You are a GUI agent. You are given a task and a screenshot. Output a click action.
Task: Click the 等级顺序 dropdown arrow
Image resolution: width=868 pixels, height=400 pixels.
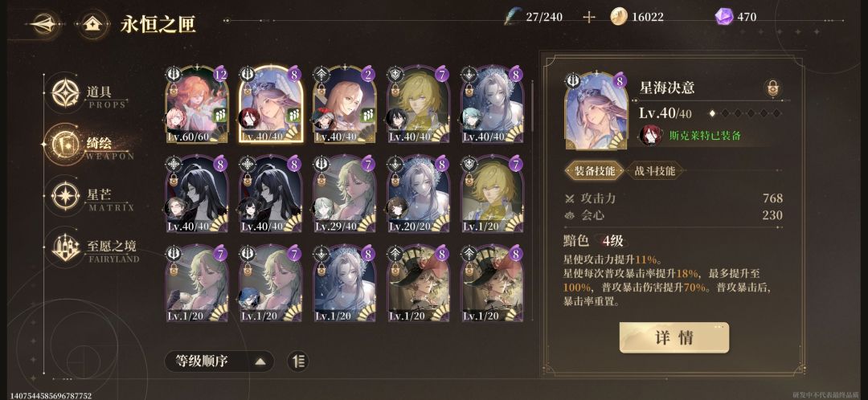click(x=260, y=362)
